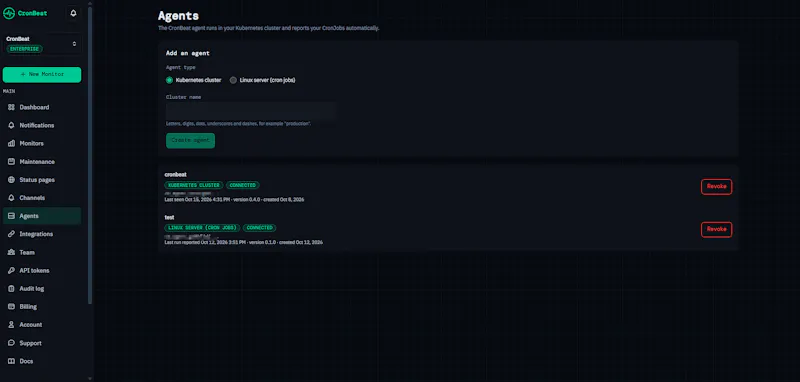Click the LINUX SERVER (CRON JOBS) tag

(202, 227)
